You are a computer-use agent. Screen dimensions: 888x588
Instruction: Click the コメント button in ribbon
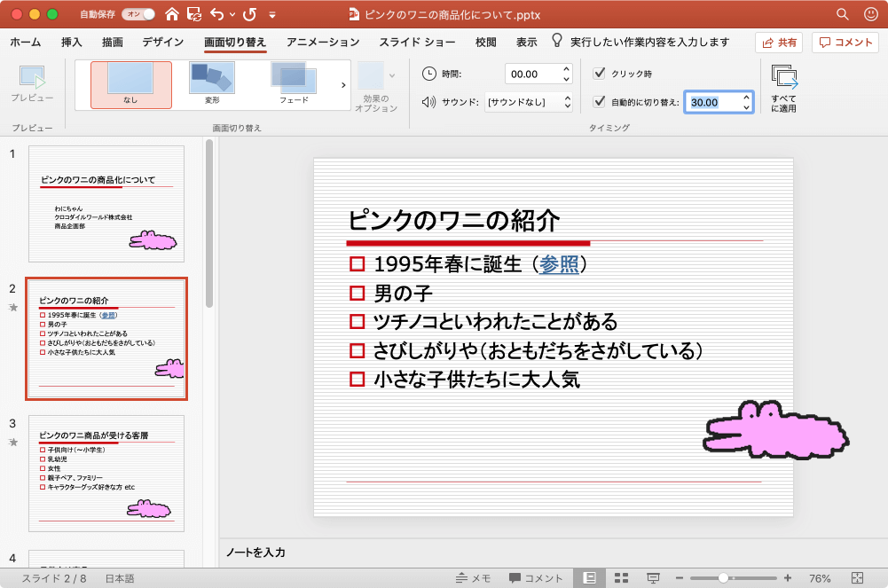pyautogui.click(x=845, y=43)
